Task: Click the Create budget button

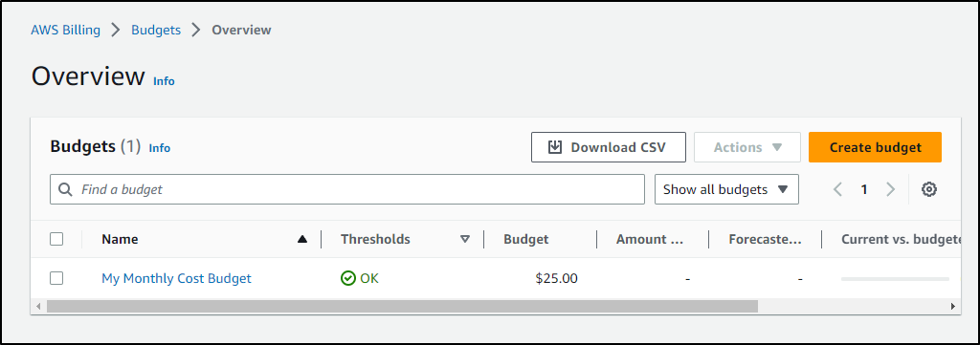Action: [875, 147]
